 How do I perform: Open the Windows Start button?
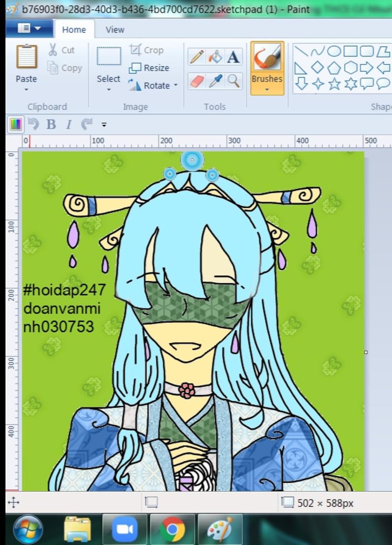(28, 530)
